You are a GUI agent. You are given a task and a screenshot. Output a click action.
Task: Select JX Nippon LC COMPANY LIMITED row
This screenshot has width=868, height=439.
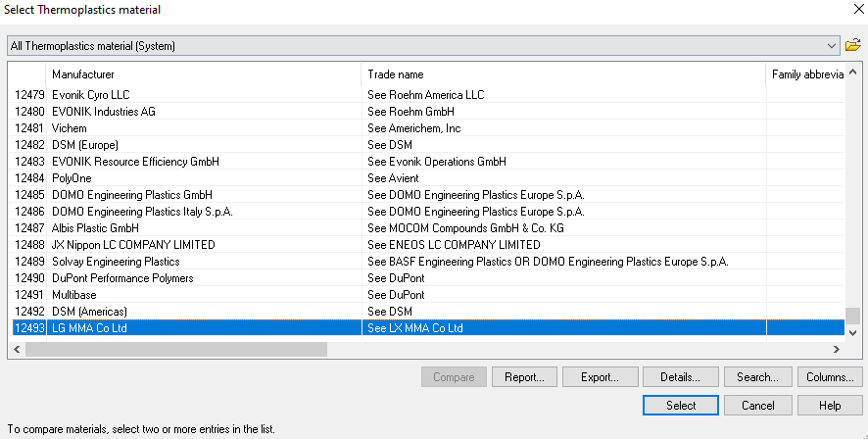[428, 244]
